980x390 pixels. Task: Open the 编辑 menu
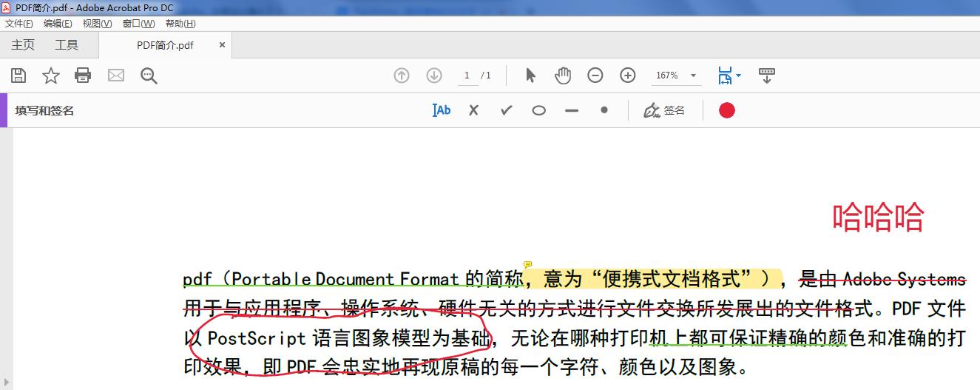58,24
